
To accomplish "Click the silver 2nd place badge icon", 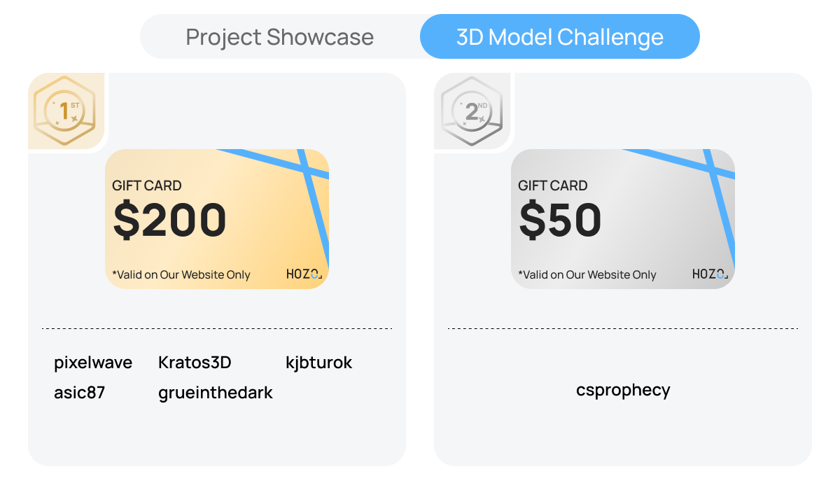I will pyautogui.click(x=472, y=111).
